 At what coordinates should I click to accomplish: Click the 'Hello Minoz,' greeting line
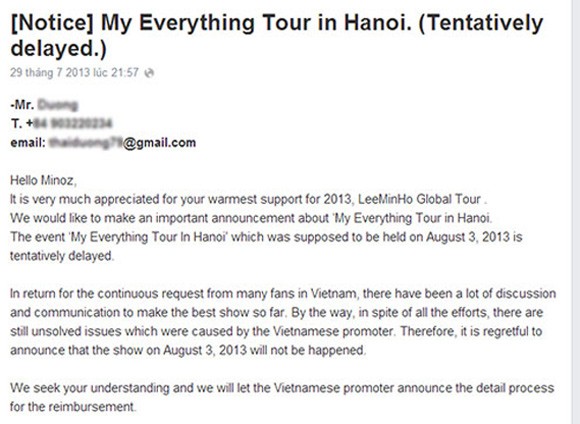tap(44, 181)
